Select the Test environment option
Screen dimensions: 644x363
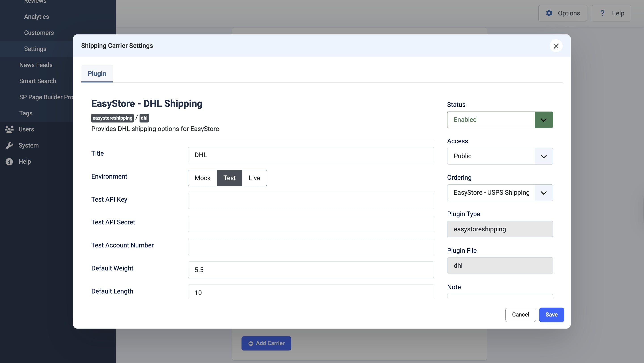229,178
